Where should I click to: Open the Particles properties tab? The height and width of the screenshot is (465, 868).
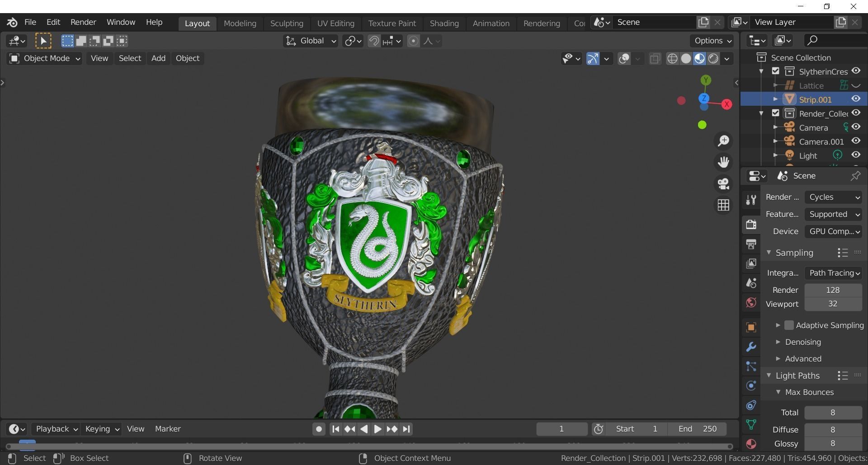pos(751,366)
